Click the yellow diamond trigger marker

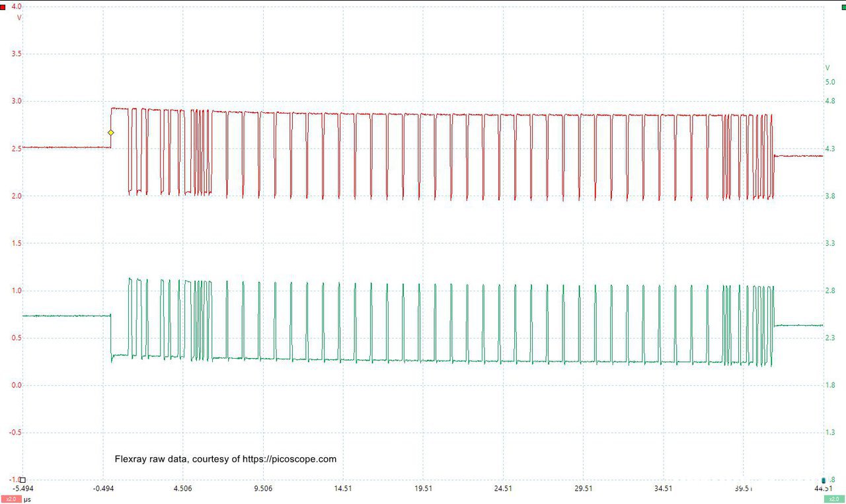point(111,133)
